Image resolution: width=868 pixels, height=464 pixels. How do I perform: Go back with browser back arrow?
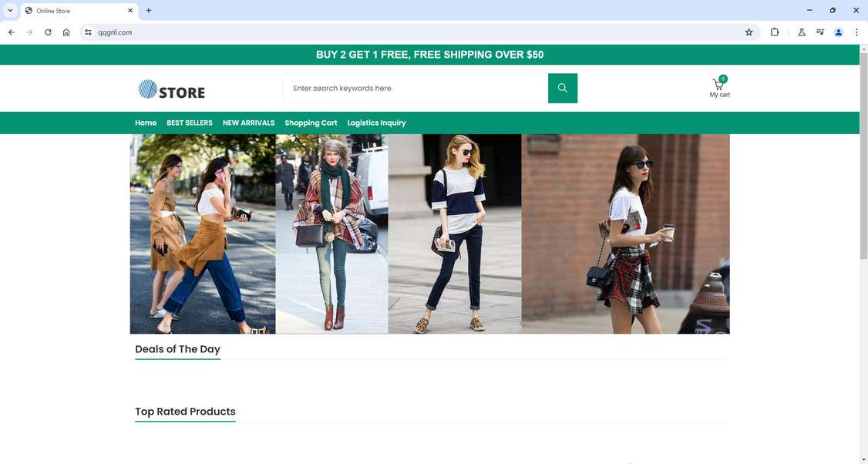click(x=12, y=32)
